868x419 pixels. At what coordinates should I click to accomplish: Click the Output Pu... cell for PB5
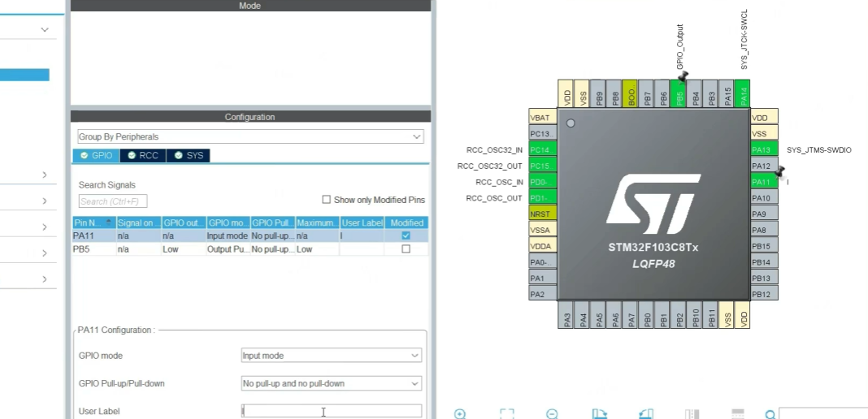point(228,249)
